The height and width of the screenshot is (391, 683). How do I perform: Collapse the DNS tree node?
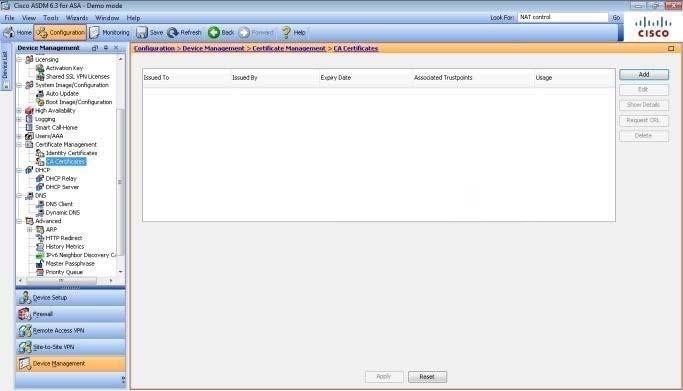(x=19, y=196)
